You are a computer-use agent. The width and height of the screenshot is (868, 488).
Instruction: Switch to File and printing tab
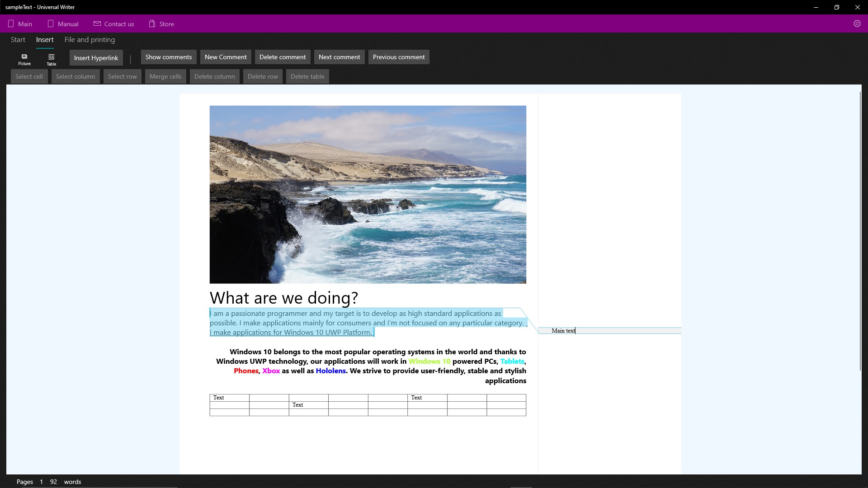pos(90,40)
